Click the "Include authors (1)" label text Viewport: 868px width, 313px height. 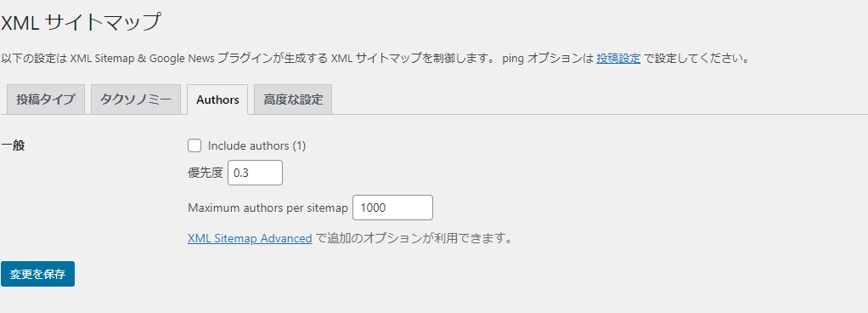(256, 145)
